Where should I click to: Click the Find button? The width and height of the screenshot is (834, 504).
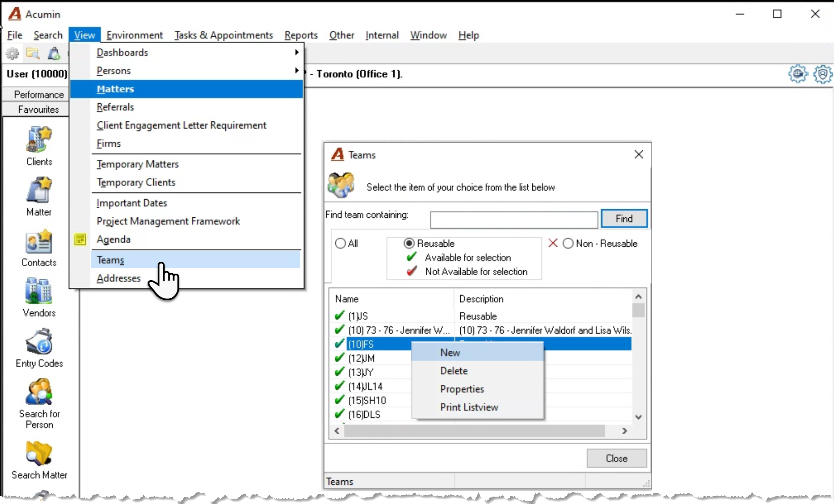click(624, 219)
